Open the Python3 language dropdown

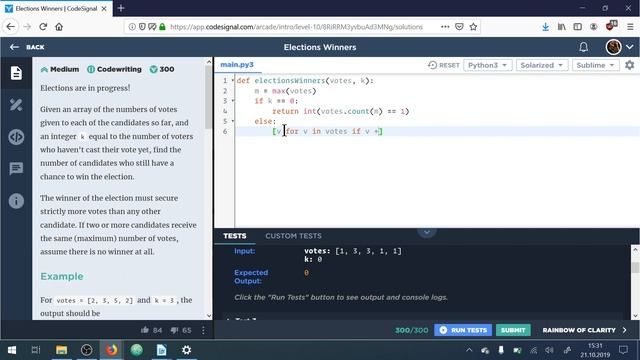[x=487, y=65]
